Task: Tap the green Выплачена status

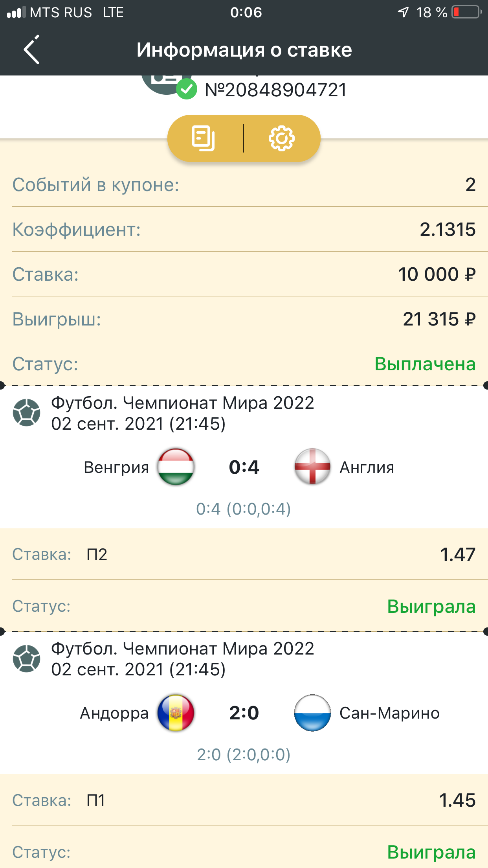Action: pos(425,364)
